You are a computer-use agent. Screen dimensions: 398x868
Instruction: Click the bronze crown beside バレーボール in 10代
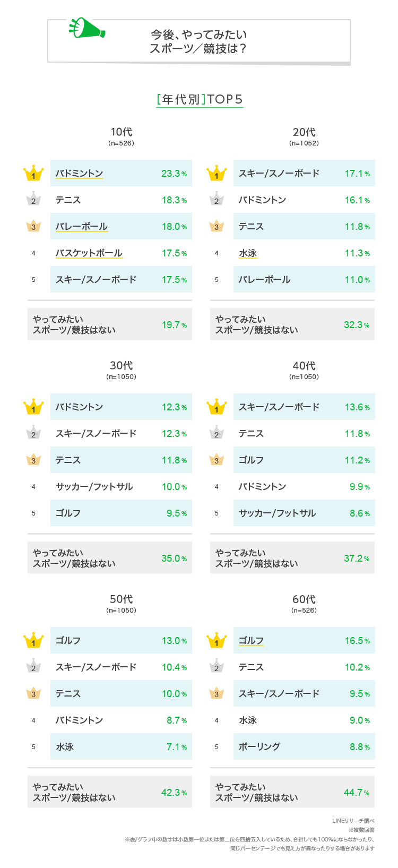33,226
